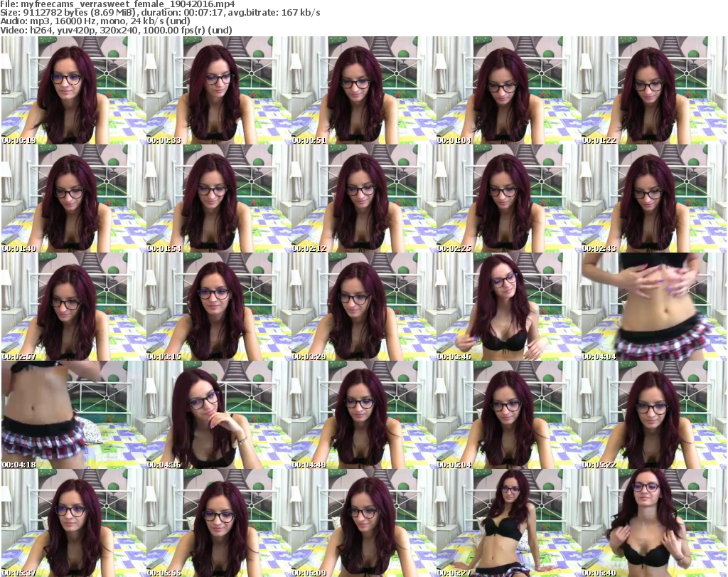Click the thumbnail marked 00:00:51
The image size is (728, 577).
(363, 90)
